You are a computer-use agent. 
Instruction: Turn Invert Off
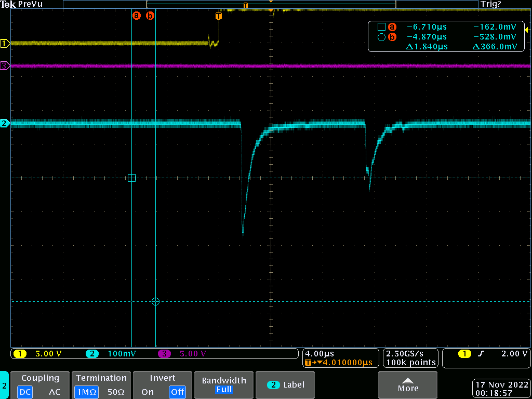pyautogui.click(x=177, y=392)
